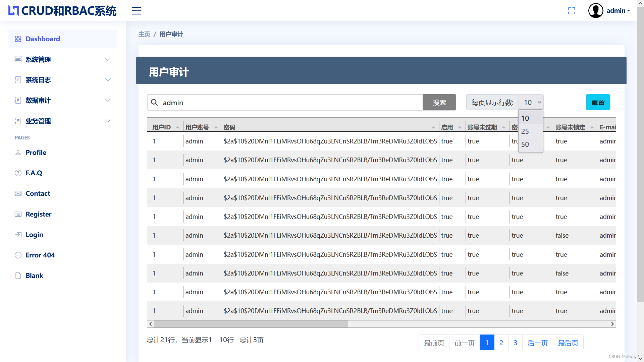
Task: Click the CRUD和RBAC系统 logo
Action: (x=62, y=10)
